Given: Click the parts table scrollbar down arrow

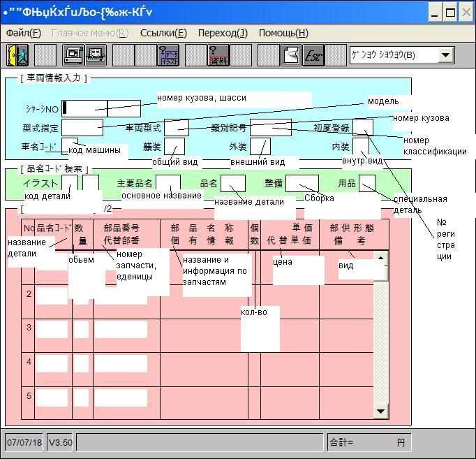Looking at the screenshot, I should point(381,411).
